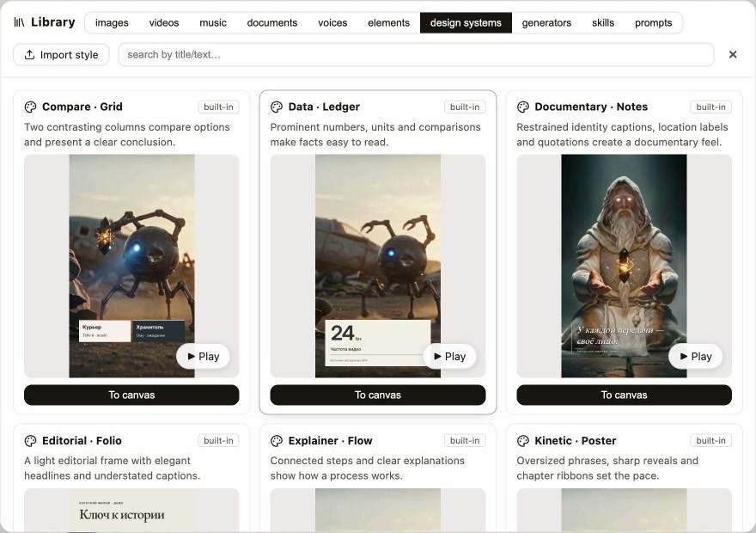Click the built-in badge on Compare · Grid
Image resolution: width=756 pixels, height=533 pixels.
218,107
